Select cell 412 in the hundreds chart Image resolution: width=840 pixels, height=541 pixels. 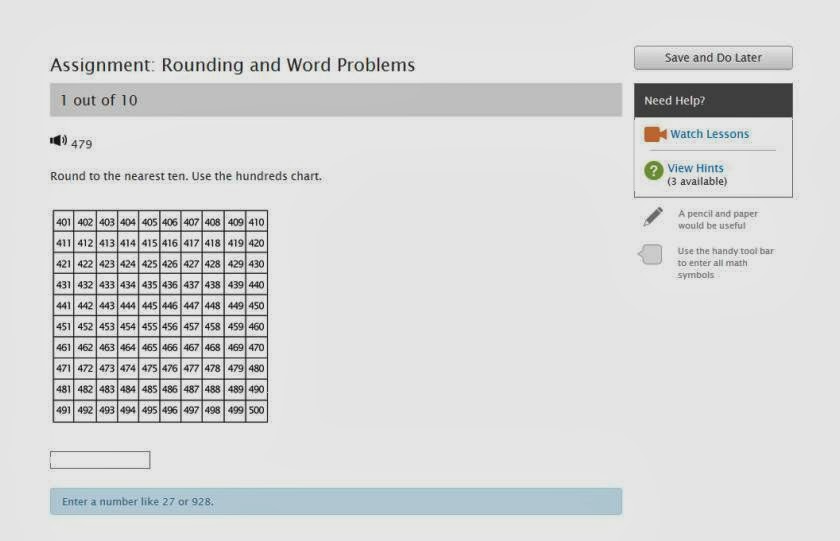85,243
